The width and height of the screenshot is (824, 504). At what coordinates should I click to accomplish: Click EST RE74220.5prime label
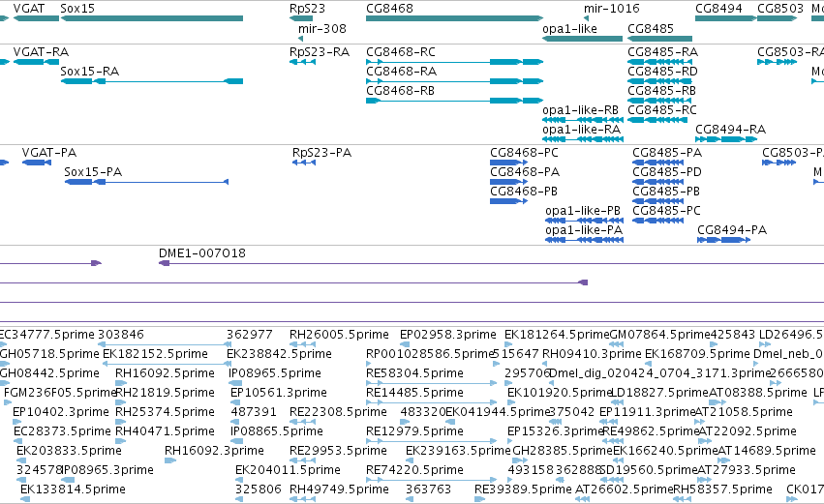pyautogui.click(x=414, y=470)
